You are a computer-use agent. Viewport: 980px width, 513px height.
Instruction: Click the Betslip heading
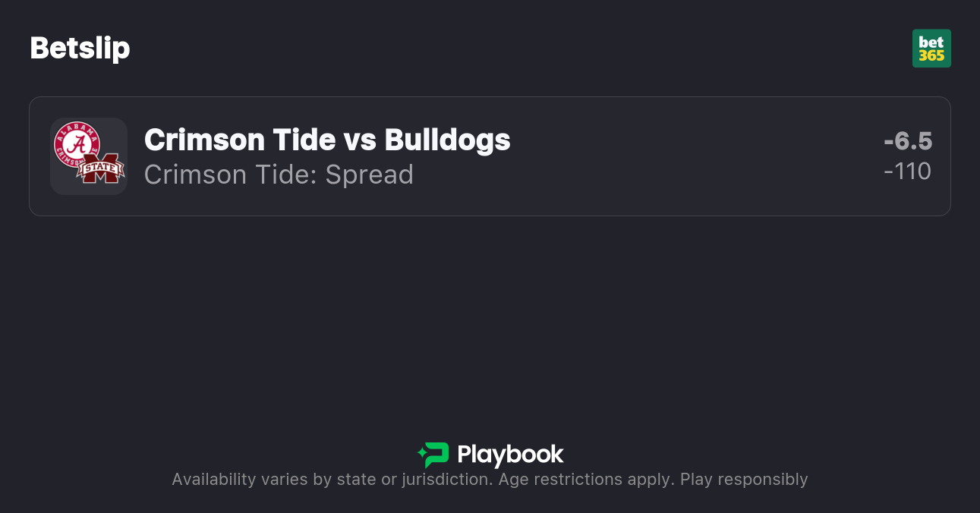tap(80, 49)
